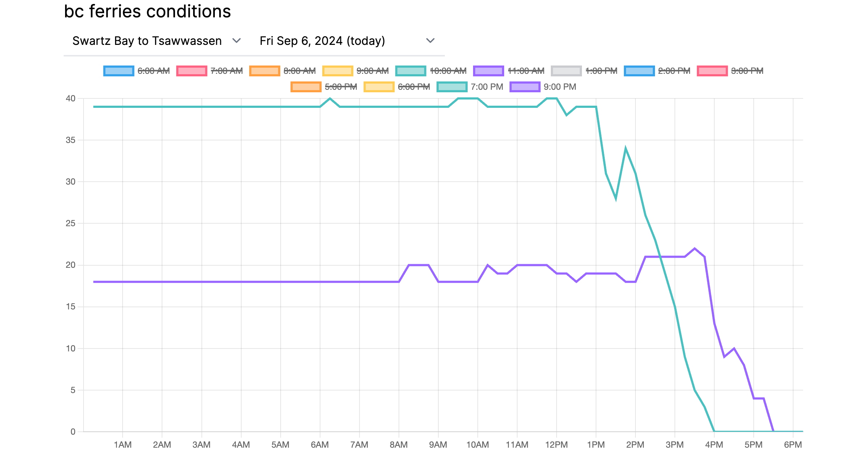
Task: Click the 2:00 PM blue legend box
Action: [x=639, y=71]
